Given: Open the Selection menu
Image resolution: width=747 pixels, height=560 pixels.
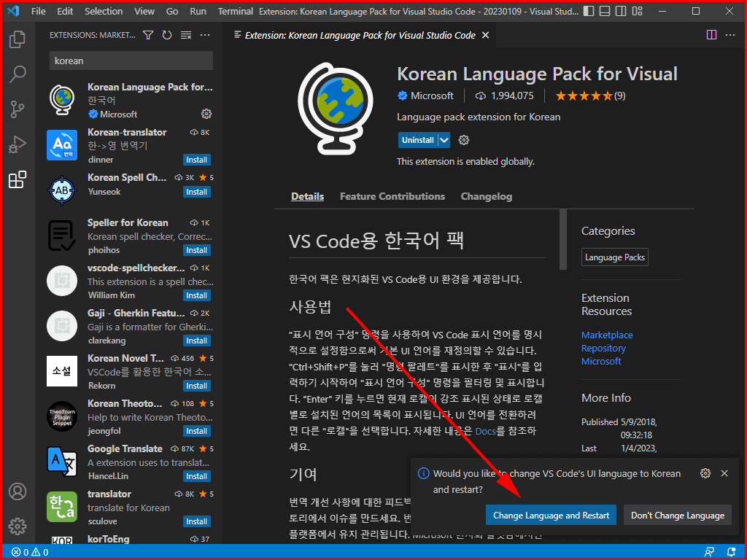Looking at the screenshot, I should pos(104,11).
